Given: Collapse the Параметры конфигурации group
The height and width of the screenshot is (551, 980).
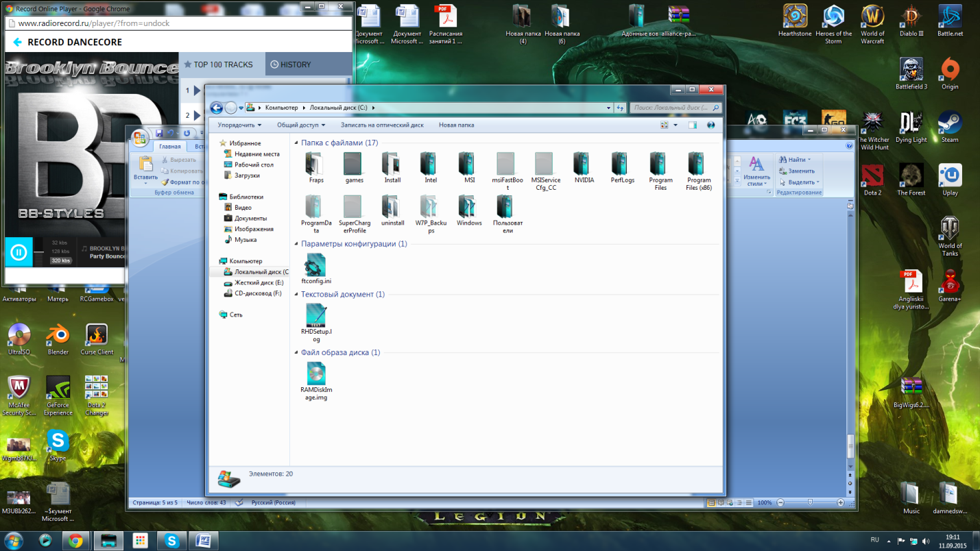Looking at the screenshot, I should (x=296, y=244).
